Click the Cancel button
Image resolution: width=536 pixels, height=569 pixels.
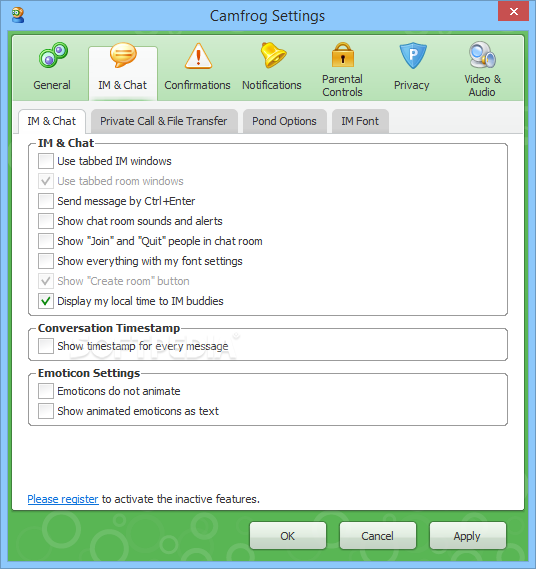tap(377, 536)
